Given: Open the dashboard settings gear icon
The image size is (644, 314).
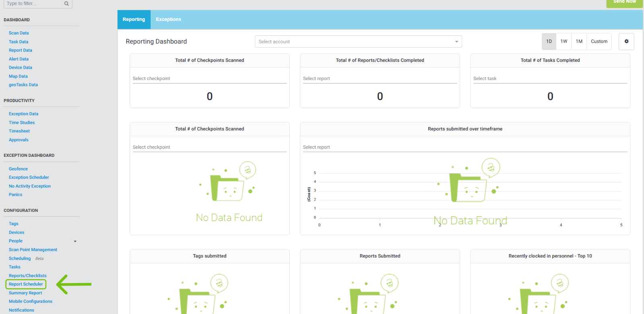Looking at the screenshot, I should tap(626, 41).
